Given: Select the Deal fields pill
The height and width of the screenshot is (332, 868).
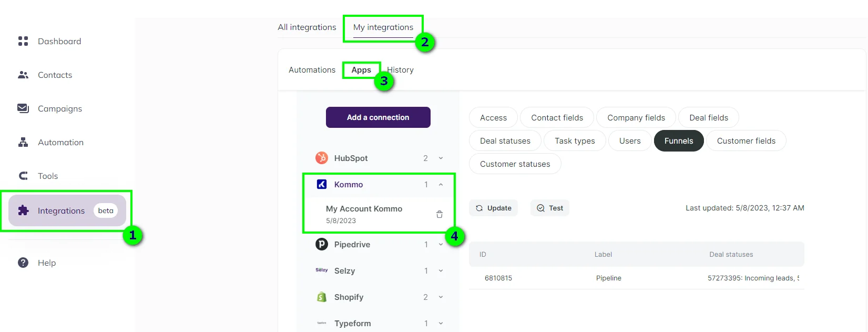Looking at the screenshot, I should [x=709, y=118].
